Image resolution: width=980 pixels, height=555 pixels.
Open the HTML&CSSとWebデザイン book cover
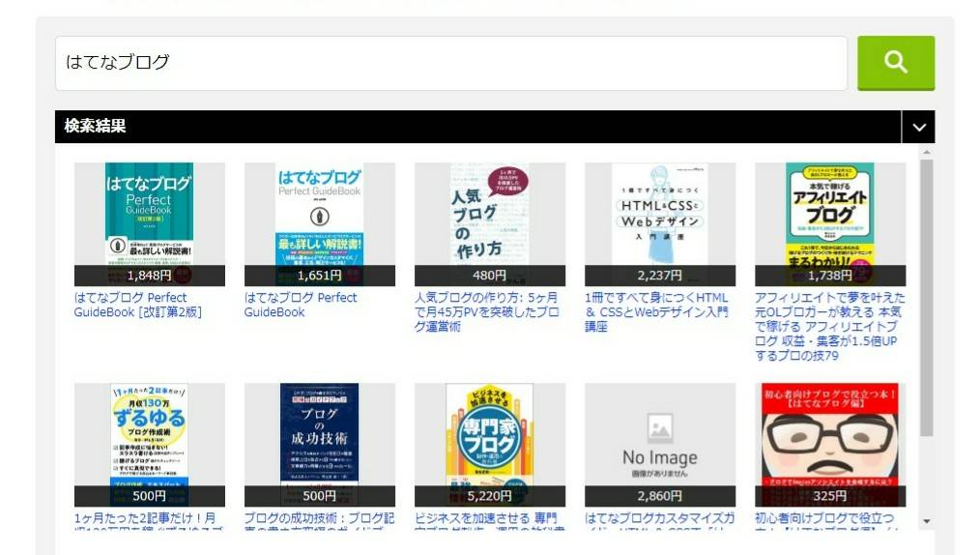[x=660, y=223]
